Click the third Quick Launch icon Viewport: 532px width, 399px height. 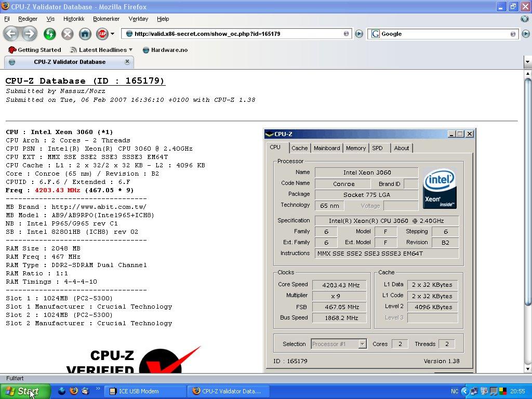[85, 391]
